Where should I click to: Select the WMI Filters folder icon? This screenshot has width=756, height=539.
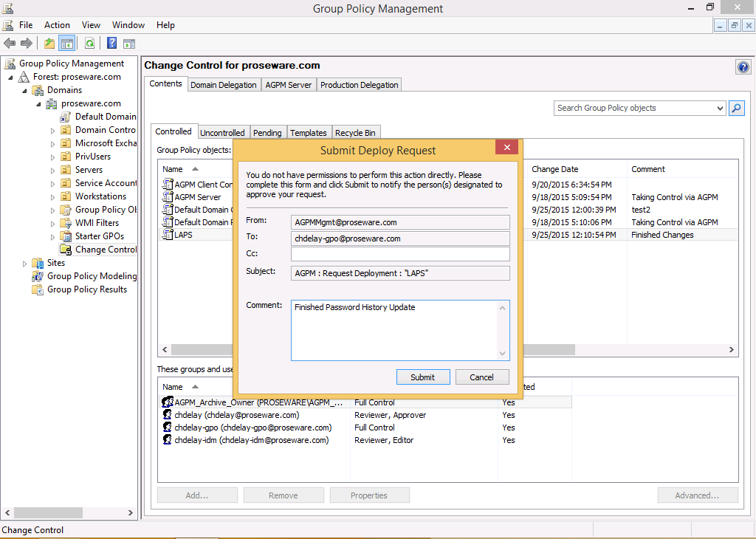tap(66, 223)
